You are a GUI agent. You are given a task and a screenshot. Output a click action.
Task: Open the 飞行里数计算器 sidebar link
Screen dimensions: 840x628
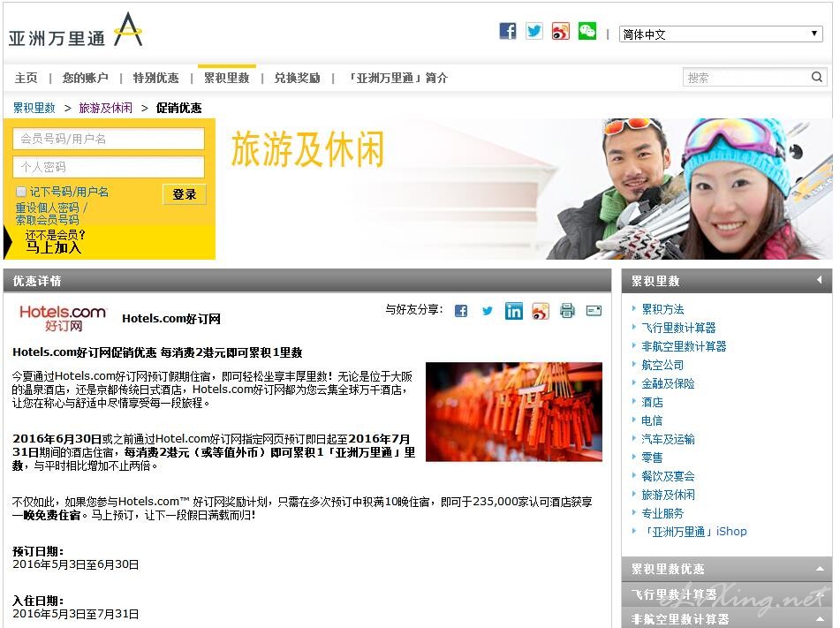pos(678,328)
